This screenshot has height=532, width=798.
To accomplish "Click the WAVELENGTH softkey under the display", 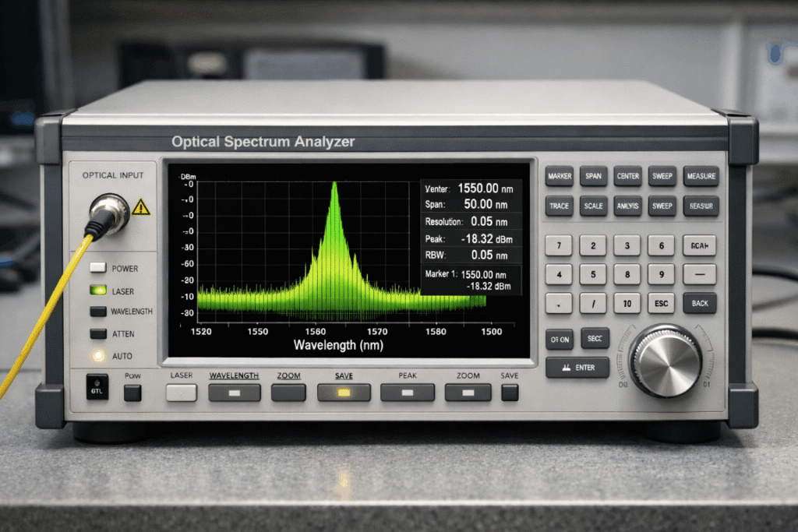I will (235, 393).
